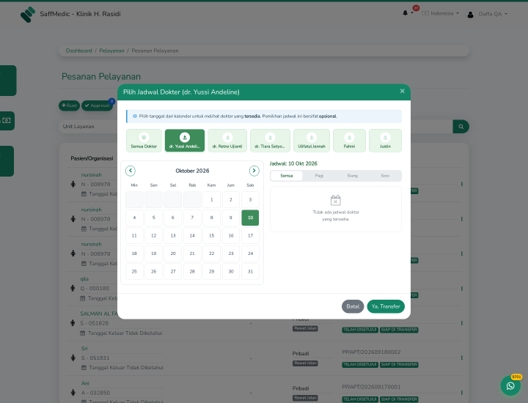Select Justin doctor card
This screenshot has width=528, height=403.
[x=385, y=140]
